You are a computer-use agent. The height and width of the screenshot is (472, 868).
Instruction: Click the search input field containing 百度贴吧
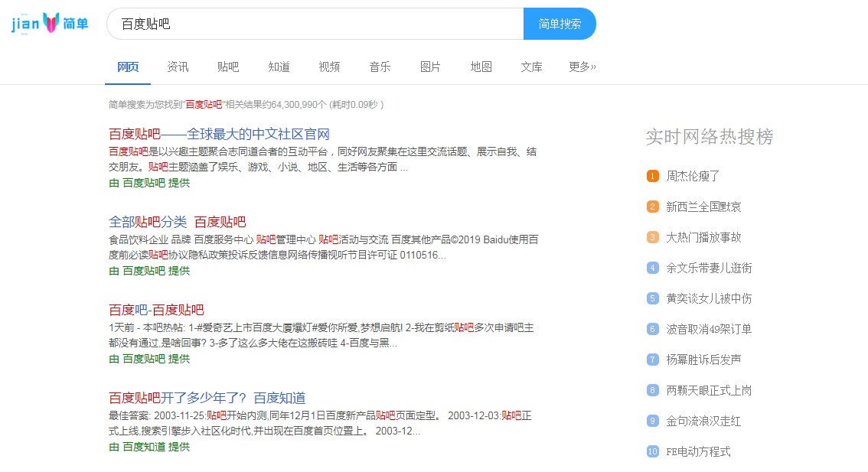[x=315, y=24]
